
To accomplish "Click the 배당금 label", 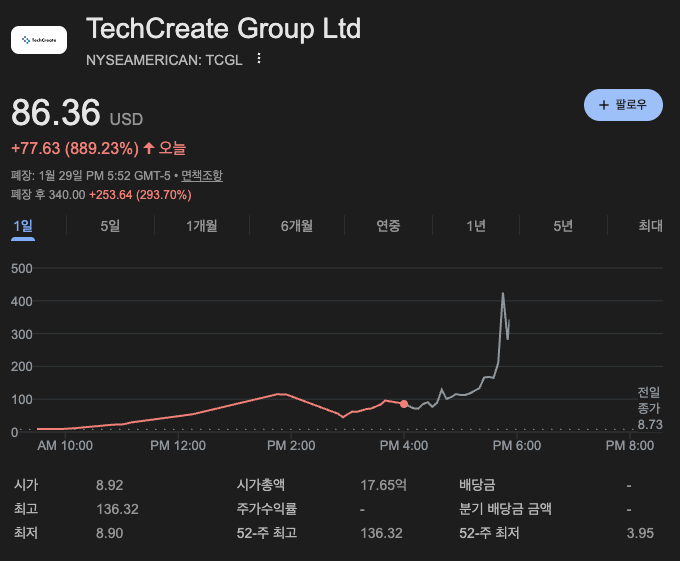I will click(x=477, y=485).
